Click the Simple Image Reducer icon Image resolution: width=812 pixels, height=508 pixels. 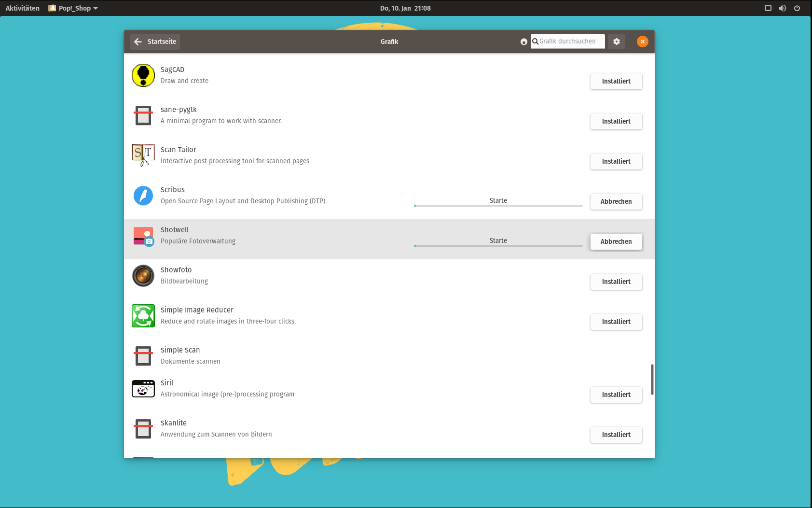pos(143,316)
